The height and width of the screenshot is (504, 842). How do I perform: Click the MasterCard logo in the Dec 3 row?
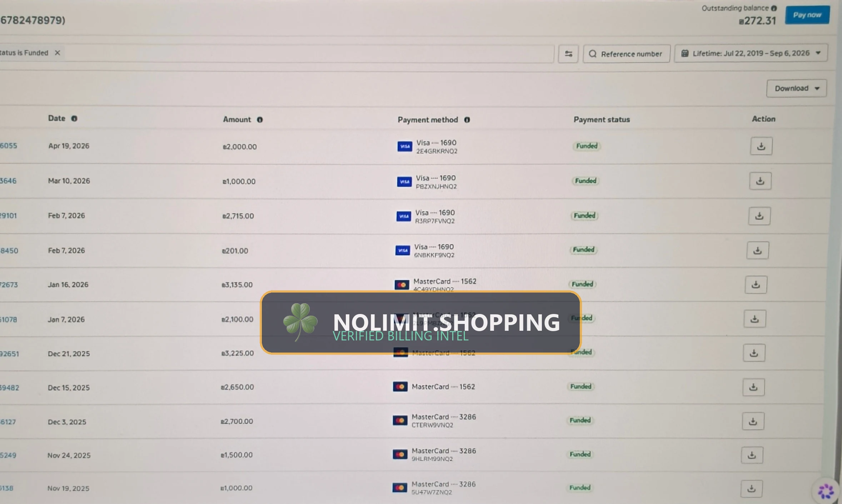pyautogui.click(x=400, y=421)
